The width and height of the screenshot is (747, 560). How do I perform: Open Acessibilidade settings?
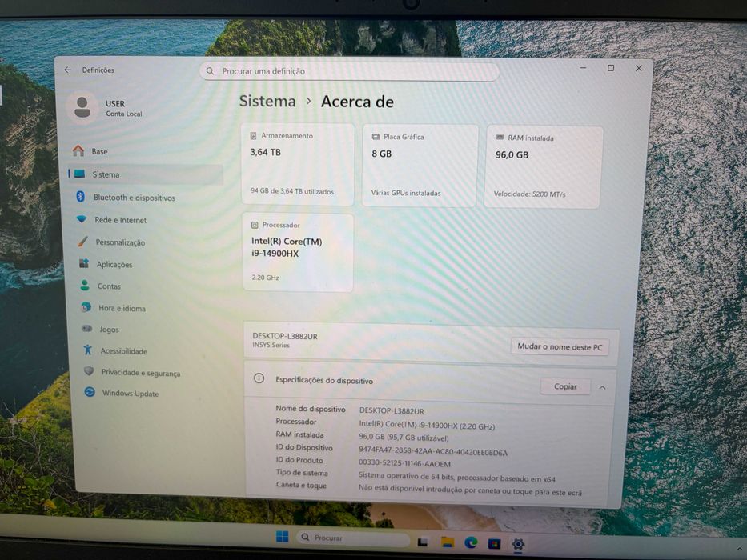[x=124, y=351]
